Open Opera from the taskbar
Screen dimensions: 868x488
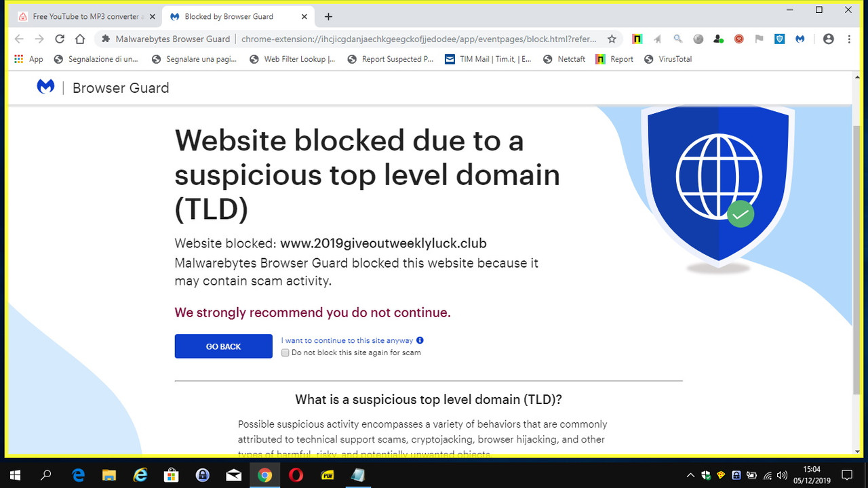(x=296, y=474)
